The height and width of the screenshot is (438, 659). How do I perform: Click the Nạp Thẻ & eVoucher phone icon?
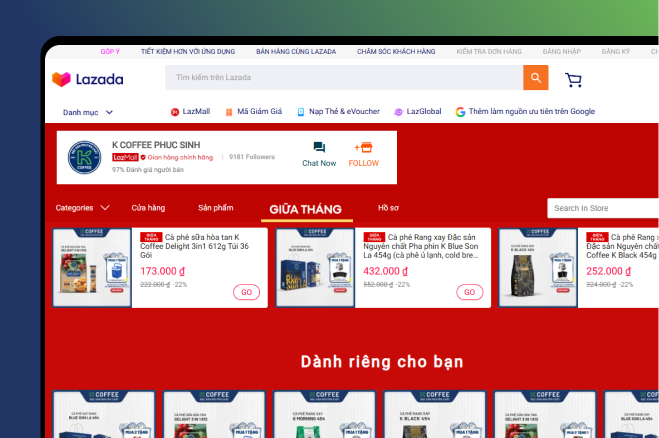tap(301, 112)
